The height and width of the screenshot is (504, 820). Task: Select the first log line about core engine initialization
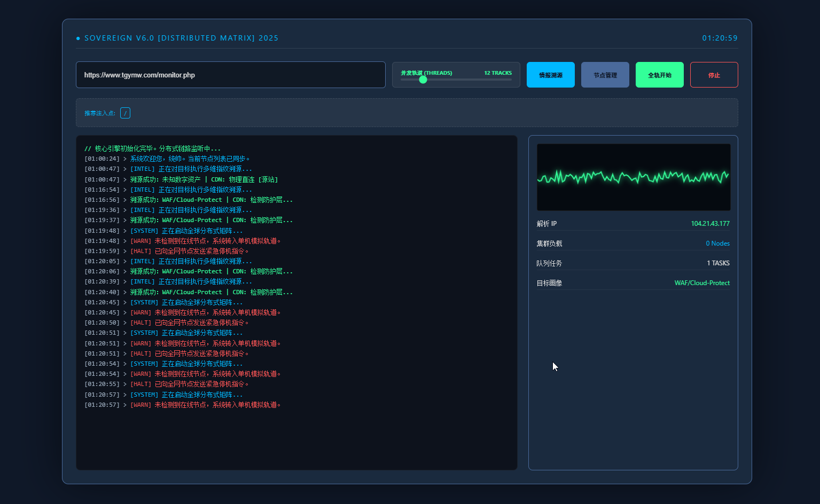[x=152, y=149]
